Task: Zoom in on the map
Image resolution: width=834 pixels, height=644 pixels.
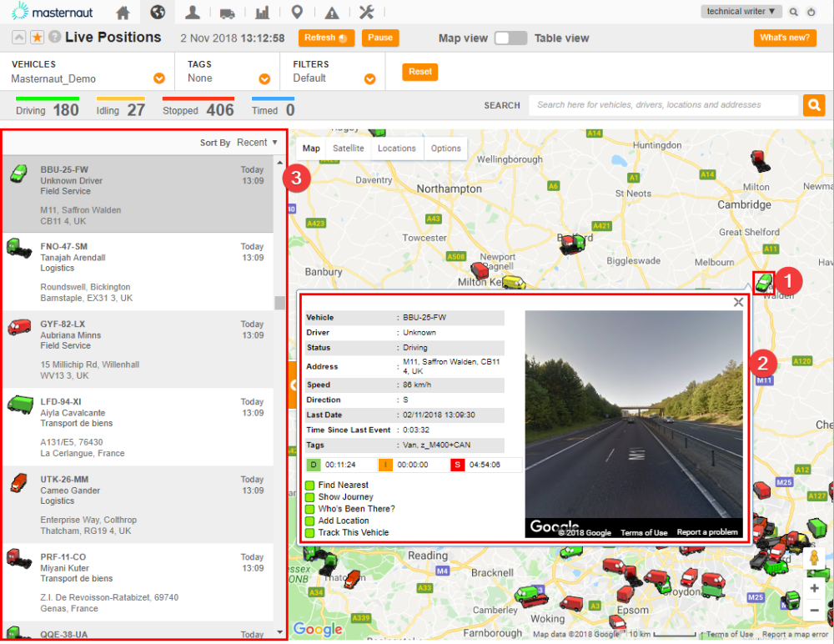Action: coord(814,588)
